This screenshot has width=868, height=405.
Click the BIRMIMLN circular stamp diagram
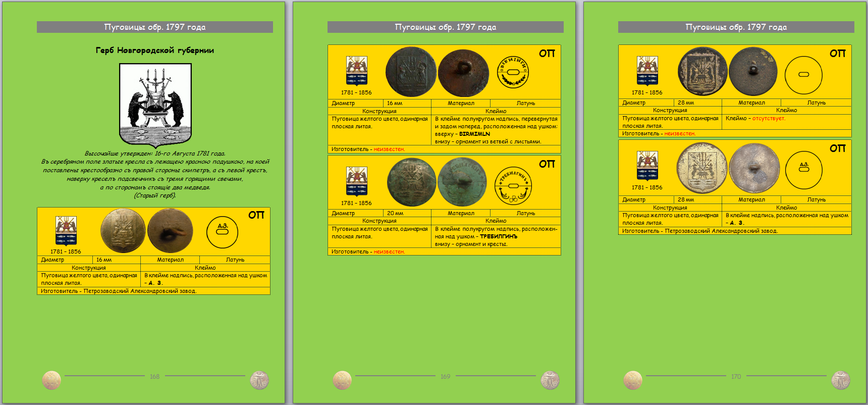click(513, 72)
